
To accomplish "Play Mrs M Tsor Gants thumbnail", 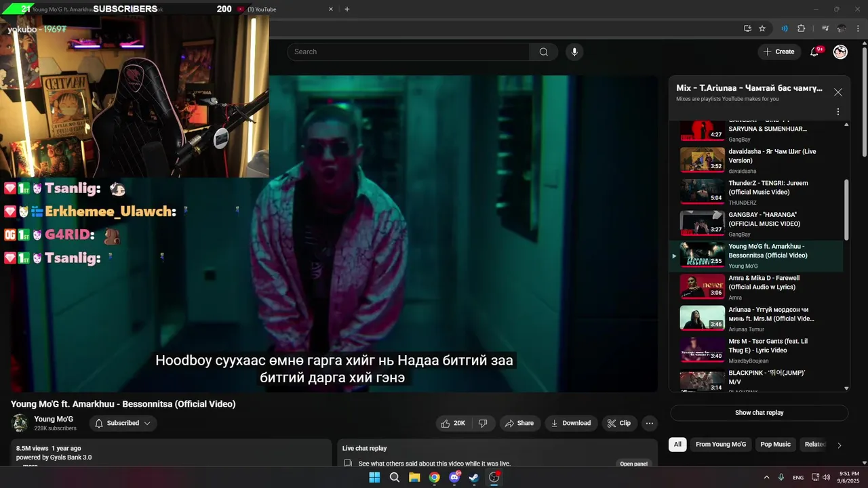I will (x=703, y=350).
